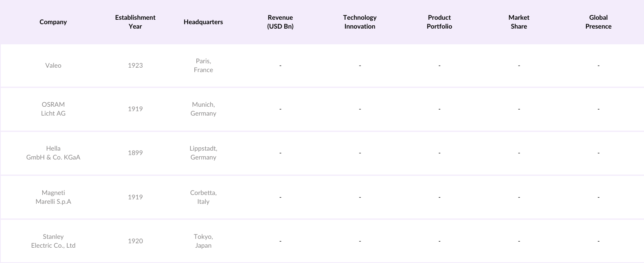Click the Global Presence column header
The image size is (644, 263).
click(598, 22)
